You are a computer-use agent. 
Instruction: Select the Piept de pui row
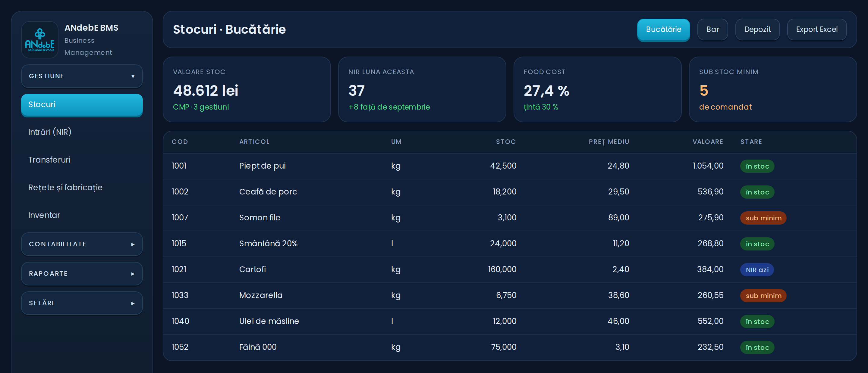(510, 166)
